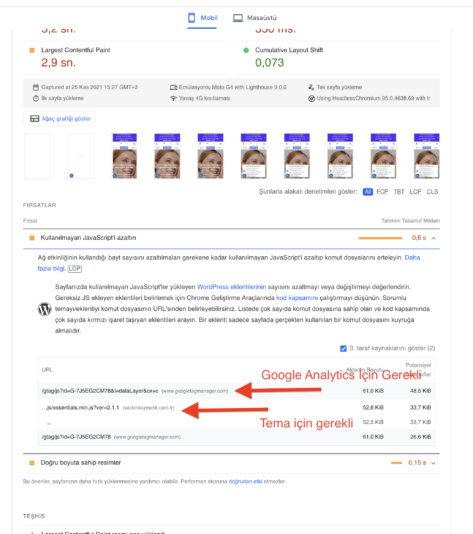
Task: Open the last filmstrip screenshot thumbnail
Action: click(426, 156)
